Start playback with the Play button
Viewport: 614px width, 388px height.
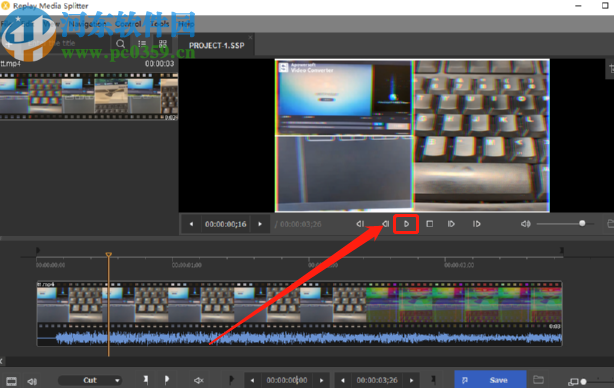coord(406,224)
